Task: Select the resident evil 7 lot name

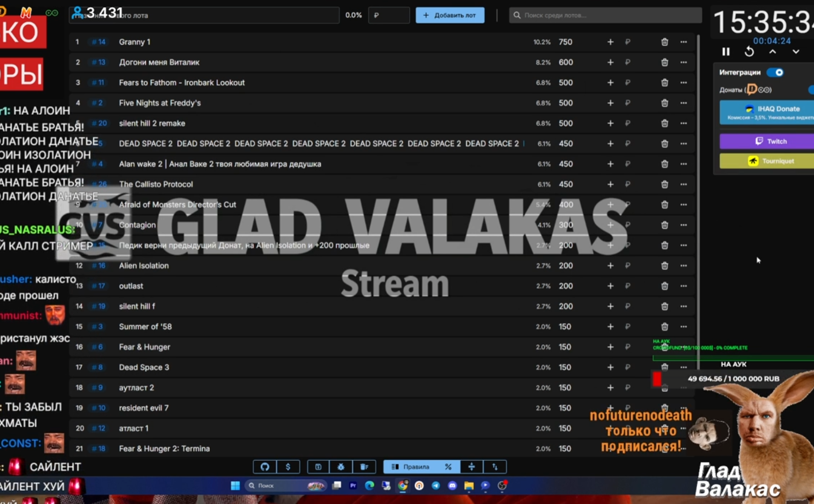Action: [144, 408]
